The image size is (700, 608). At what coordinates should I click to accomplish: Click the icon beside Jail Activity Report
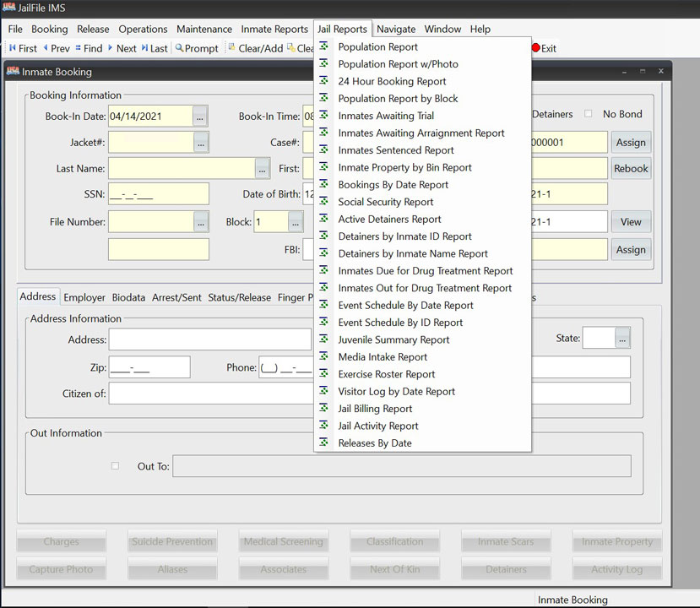(323, 425)
